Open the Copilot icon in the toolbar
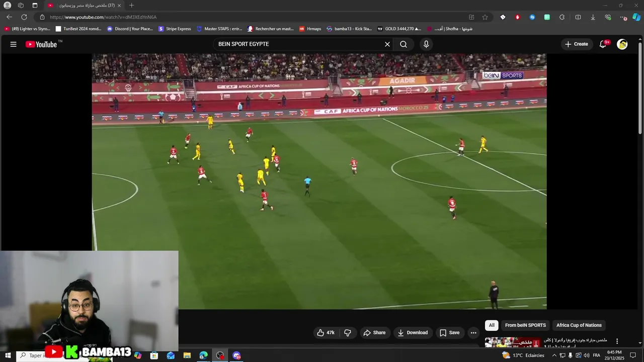Screen dimensions: 644x362 (x=636, y=17)
